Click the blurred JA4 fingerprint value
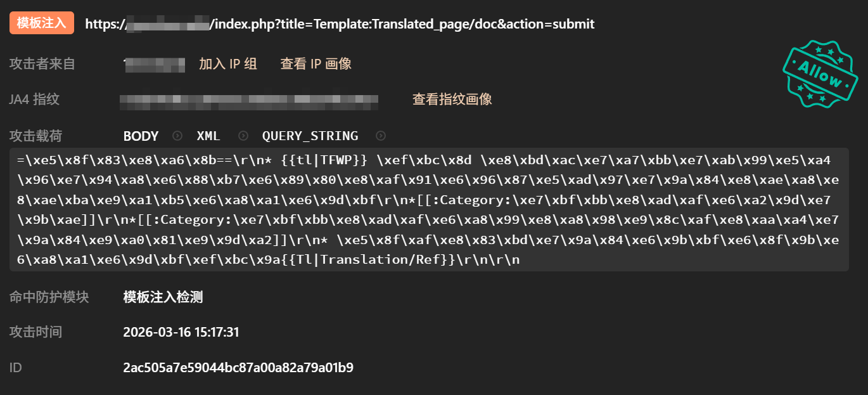This screenshot has width=868, height=395. pos(248,100)
